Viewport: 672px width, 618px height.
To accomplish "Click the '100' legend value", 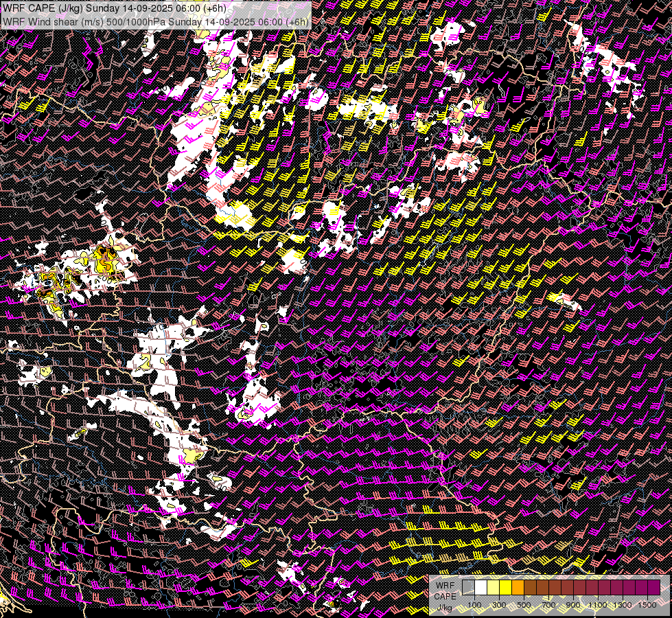I will click(x=474, y=605).
